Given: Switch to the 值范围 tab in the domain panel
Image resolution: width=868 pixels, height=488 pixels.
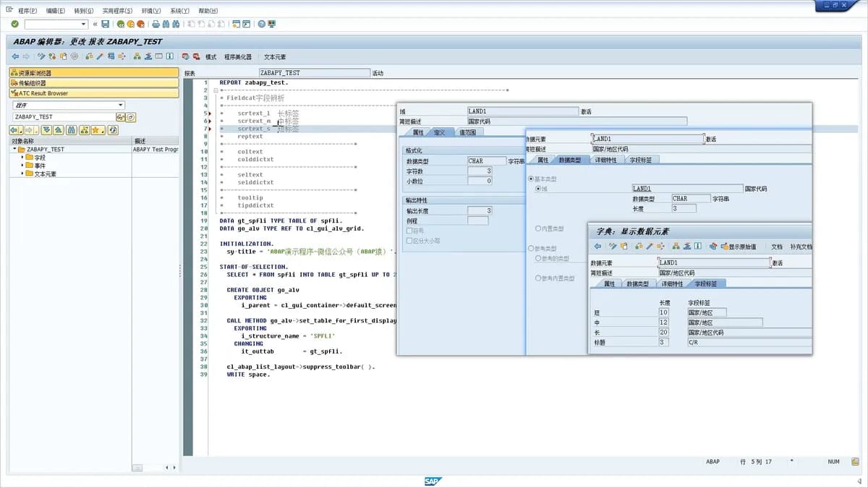Looking at the screenshot, I should [x=467, y=132].
